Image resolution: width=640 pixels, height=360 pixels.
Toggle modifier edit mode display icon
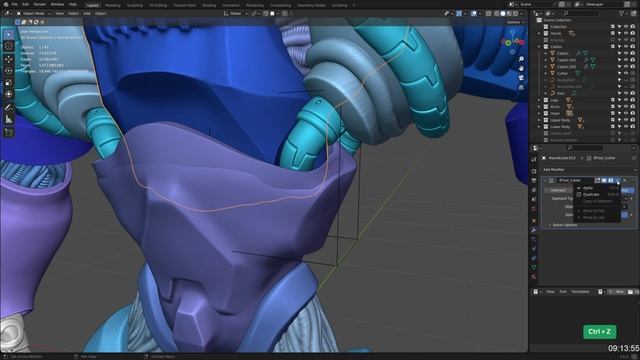597,180
